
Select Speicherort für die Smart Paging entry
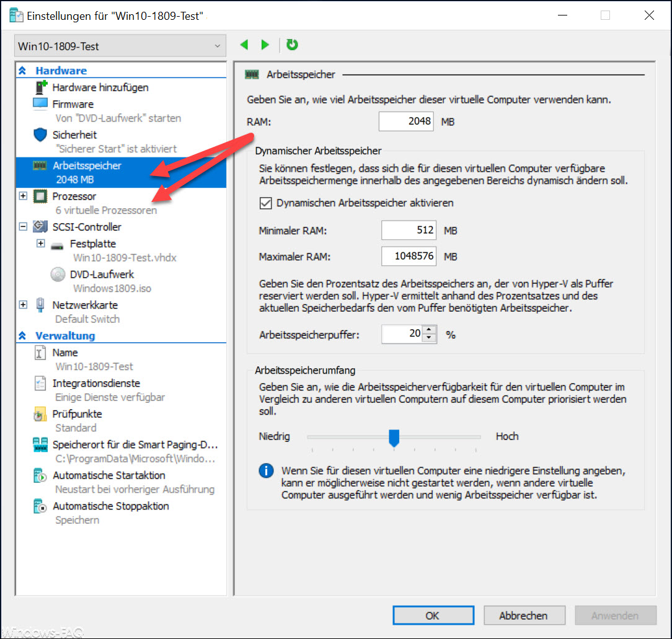click(135, 445)
